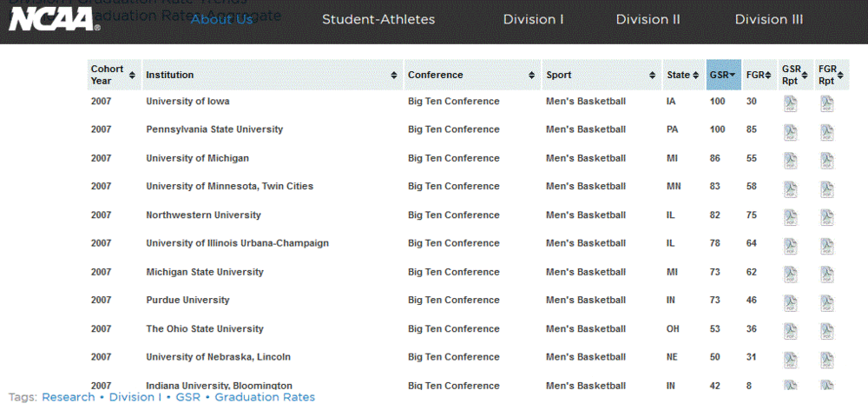Open GSR report PDF for Purdue University
The image size is (868, 417).
click(x=791, y=303)
